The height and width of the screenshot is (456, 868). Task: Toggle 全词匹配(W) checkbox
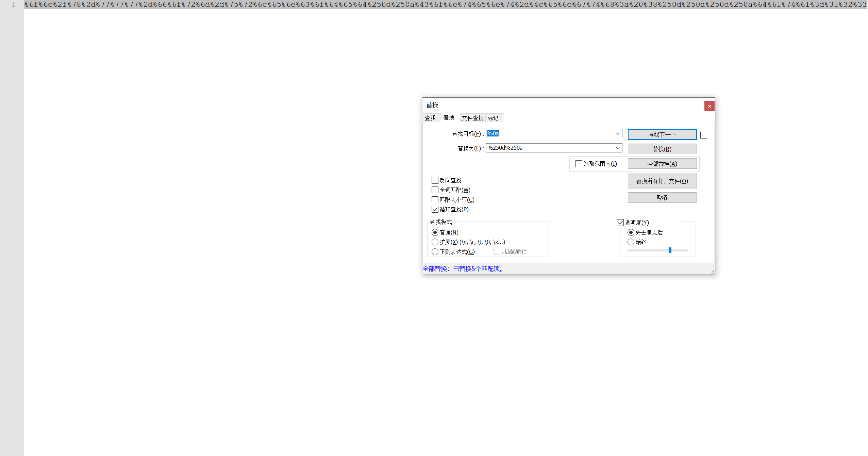[x=435, y=190]
